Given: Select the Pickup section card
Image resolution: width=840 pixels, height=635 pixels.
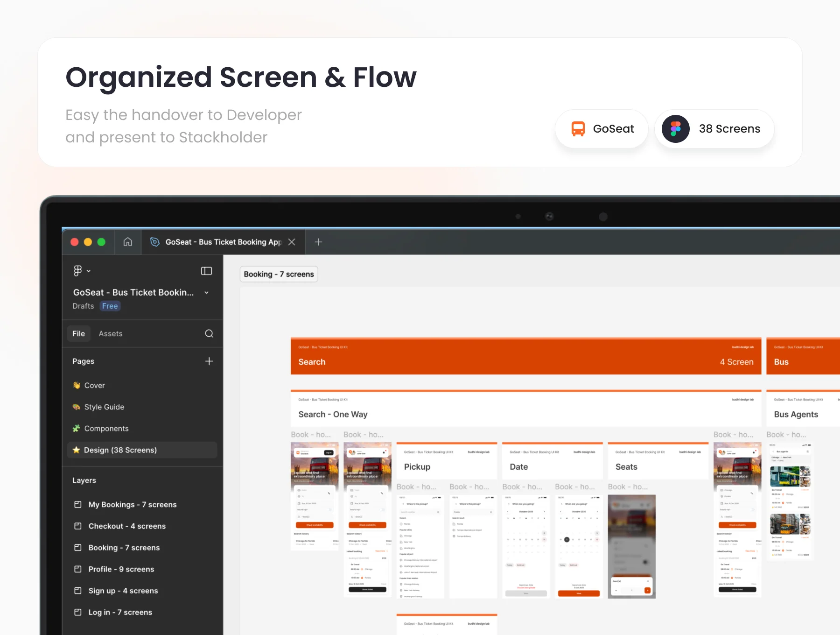Looking at the screenshot, I should click(x=447, y=460).
